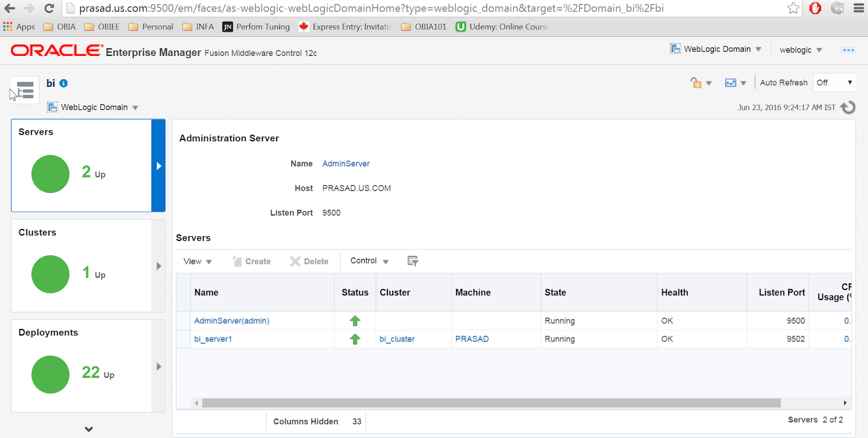
Task: Click the green Servers status circle
Action: pos(50,174)
